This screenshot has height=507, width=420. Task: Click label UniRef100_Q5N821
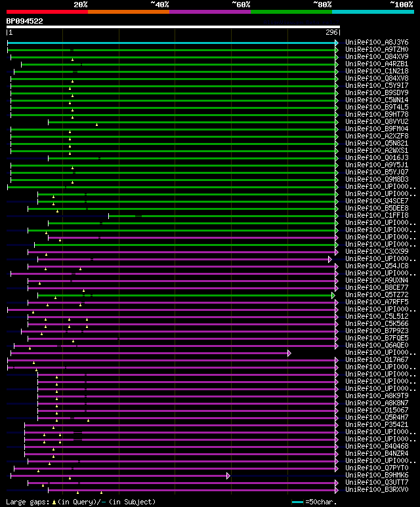[x=377, y=143]
